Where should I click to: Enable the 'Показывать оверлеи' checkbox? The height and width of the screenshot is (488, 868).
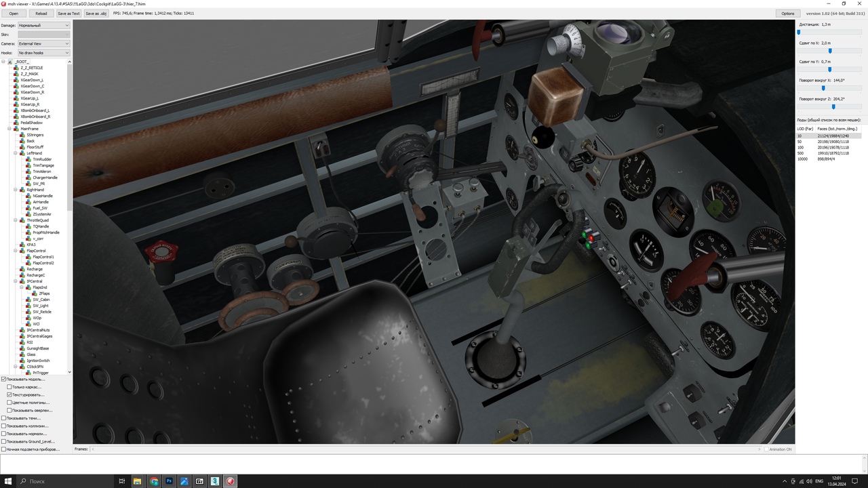[9, 410]
